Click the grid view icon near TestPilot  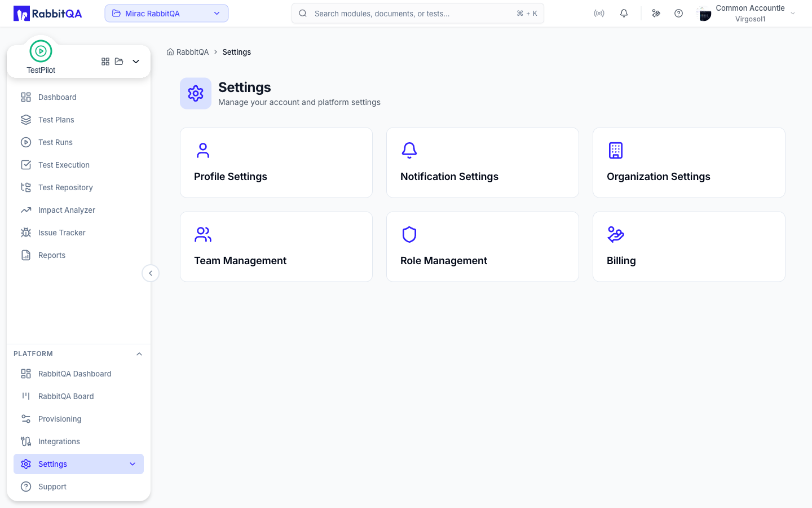tap(105, 62)
